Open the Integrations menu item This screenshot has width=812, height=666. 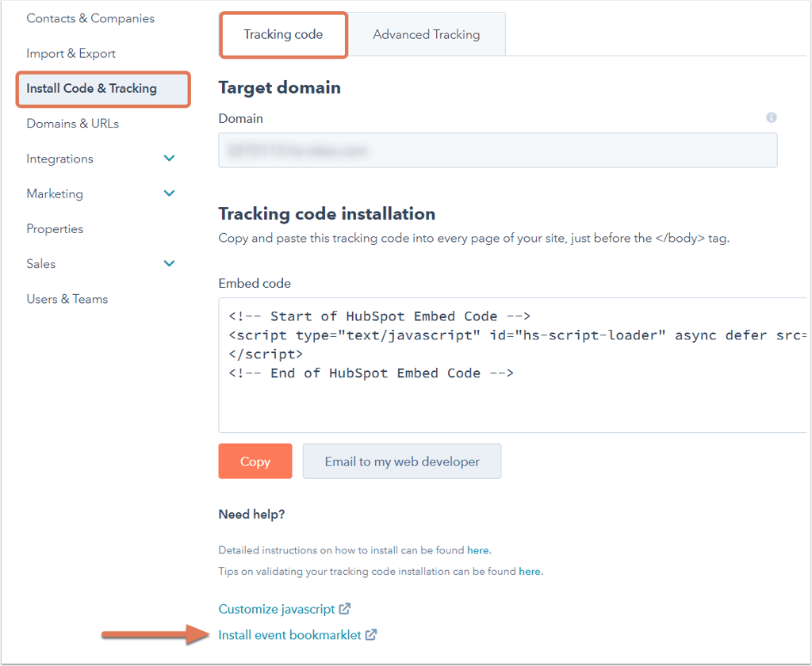pos(60,159)
